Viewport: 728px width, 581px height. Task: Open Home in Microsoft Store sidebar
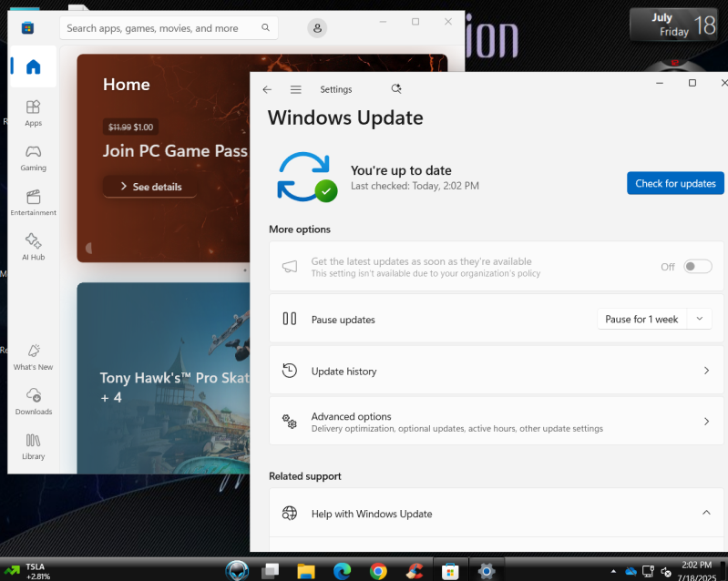click(x=33, y=66)
